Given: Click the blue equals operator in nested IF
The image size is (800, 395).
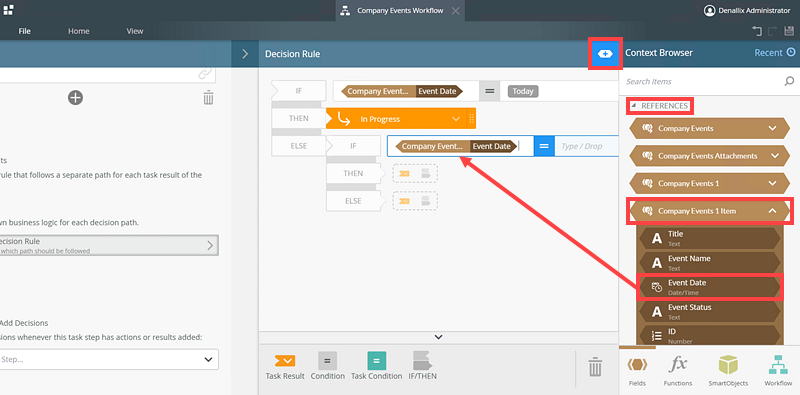Looking at the screenshot, I should point(544,146).
